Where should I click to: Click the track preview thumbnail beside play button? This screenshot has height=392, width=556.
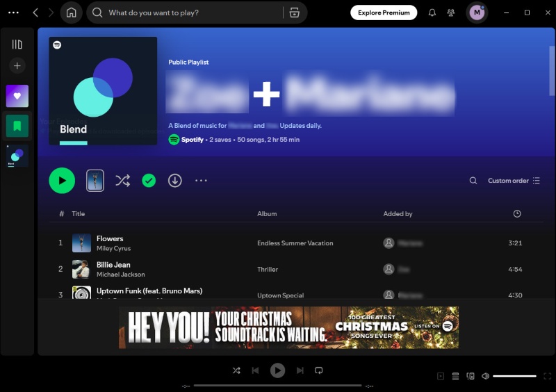point(95,181)
